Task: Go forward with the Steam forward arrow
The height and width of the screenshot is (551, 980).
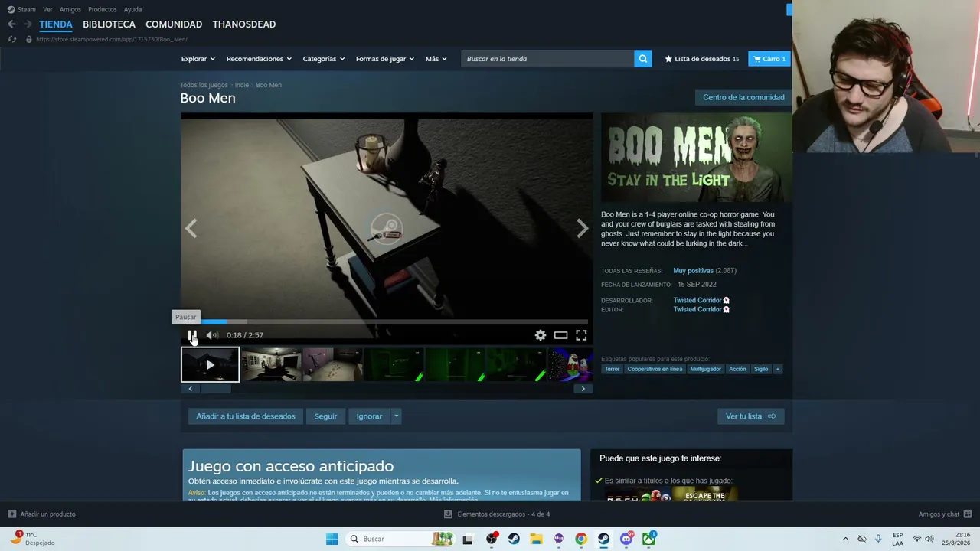Action: pos(28,24)
